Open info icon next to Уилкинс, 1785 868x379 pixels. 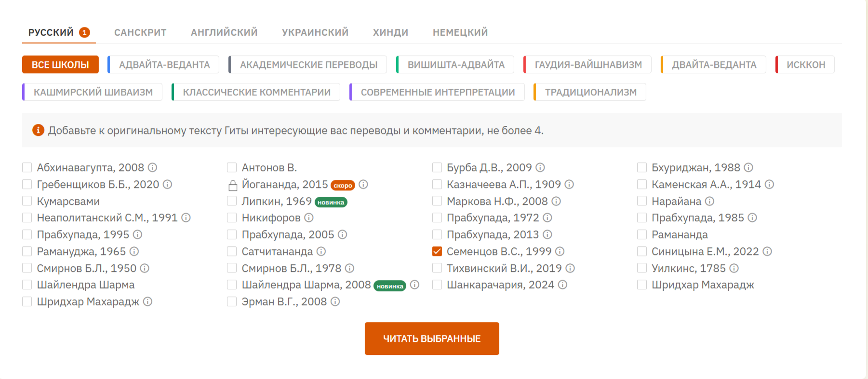pyautogui.click(x=734, y=268)
